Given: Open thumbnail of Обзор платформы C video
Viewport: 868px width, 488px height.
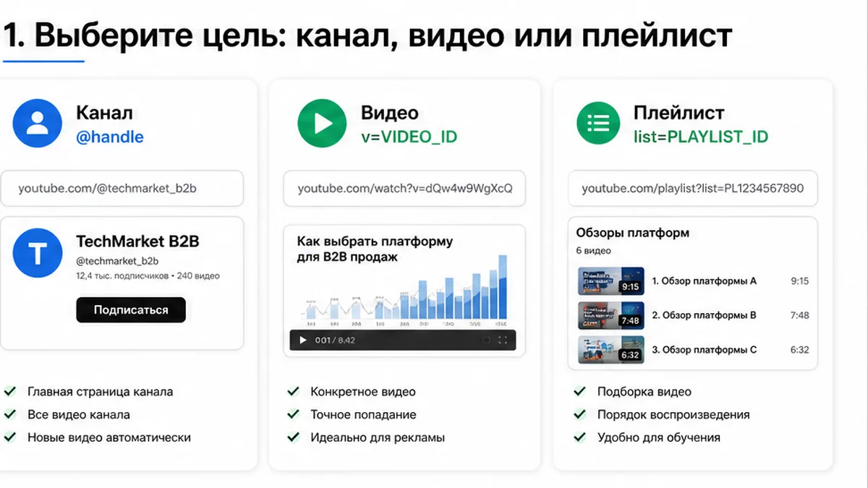Looking at the screenshot, I should tap(611, 350).
